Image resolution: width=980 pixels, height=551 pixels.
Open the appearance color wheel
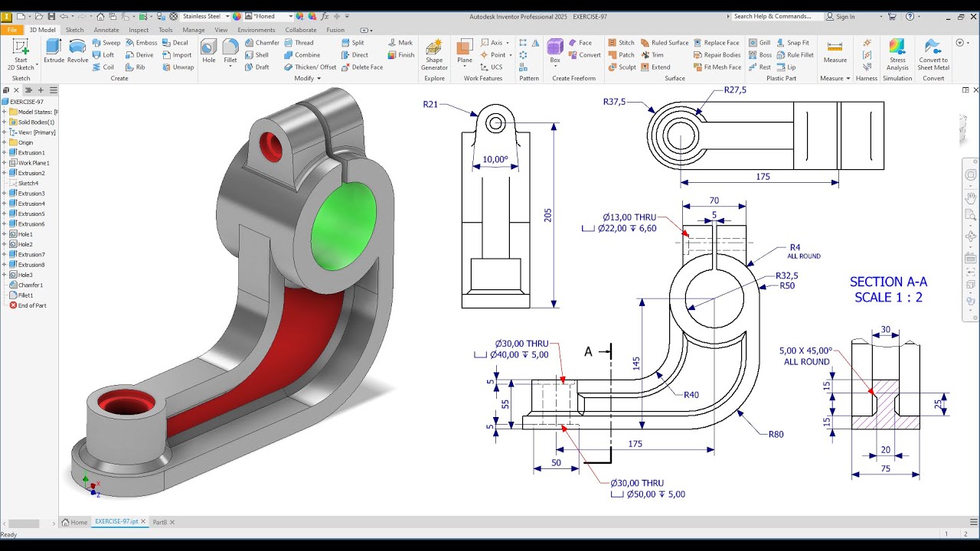click(237, 16)
